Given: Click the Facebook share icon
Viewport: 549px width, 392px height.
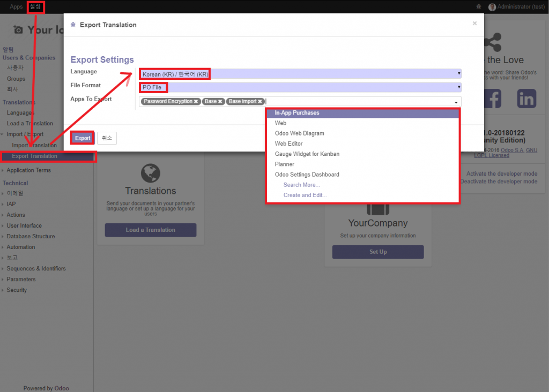Looking at the screenshot, I should (493, 99).
